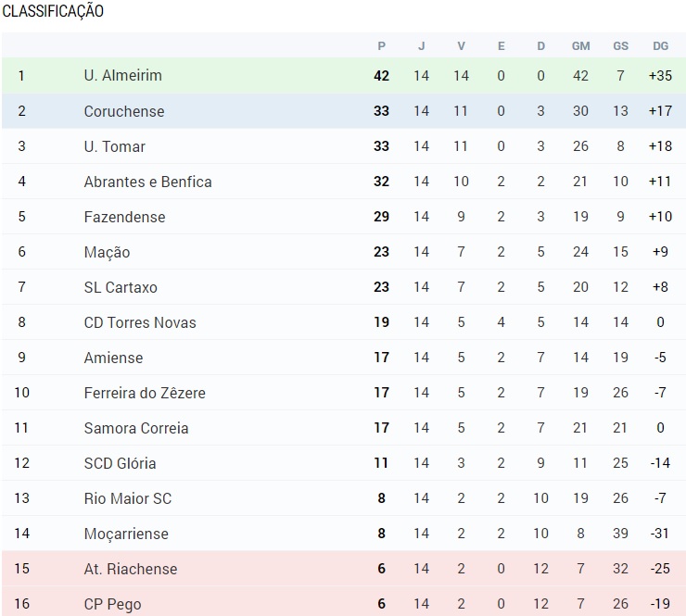The width and height of the screenshot is (686, 616).
Task: Select SL Cartaxo team name
Action: [x=121, y=287]
